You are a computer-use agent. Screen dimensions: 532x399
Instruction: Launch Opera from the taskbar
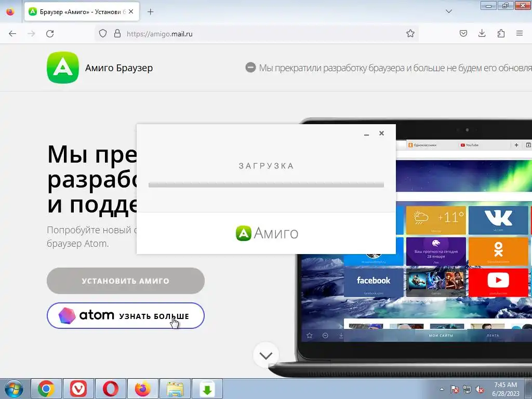coord(111,389)
